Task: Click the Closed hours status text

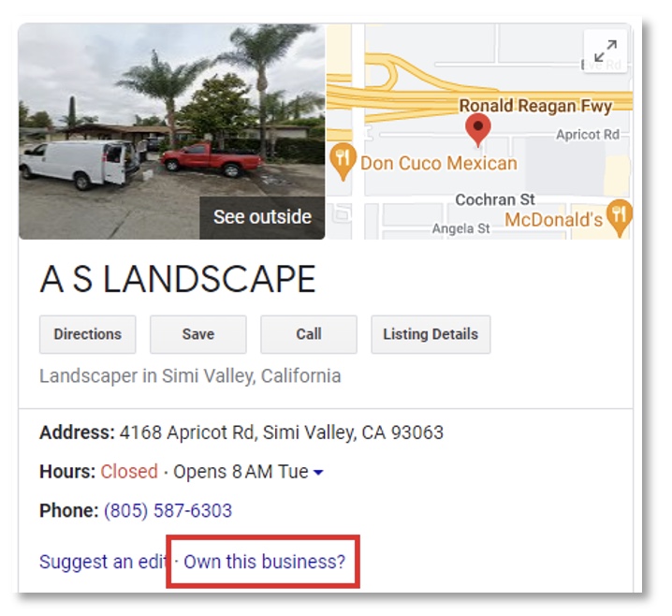Action: pos(129,472)
